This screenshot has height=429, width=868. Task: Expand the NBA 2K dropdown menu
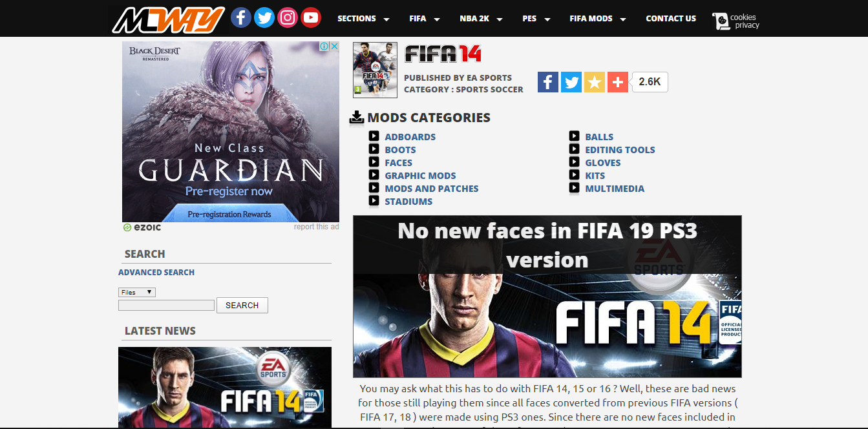click(x=482, y=19)
